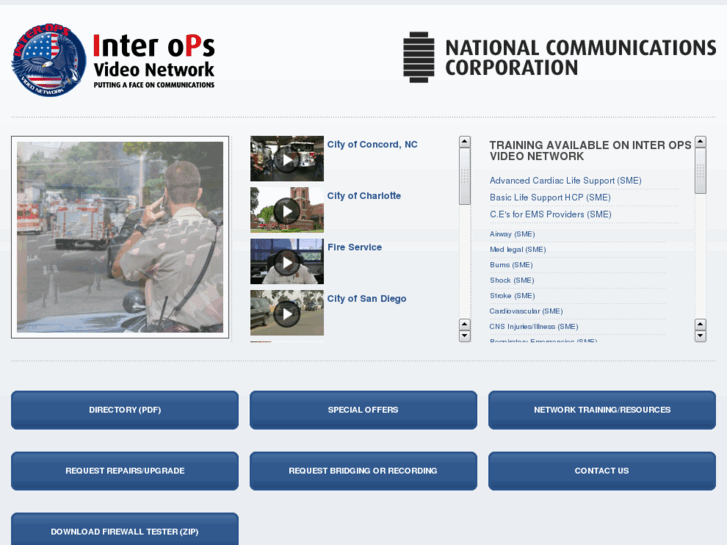Open the City of Concord, NC link

[372, 145]
